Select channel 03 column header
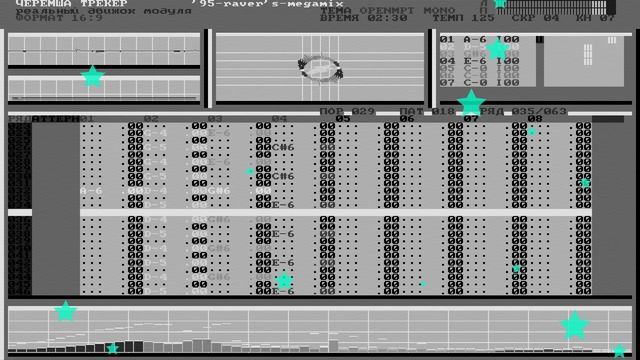Viewport: 640px width, 360px height. coord(215,119)
